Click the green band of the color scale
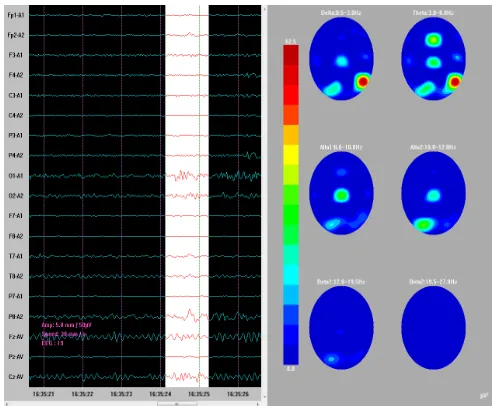Viewport: 492px width, 406px height. [291, 215]
